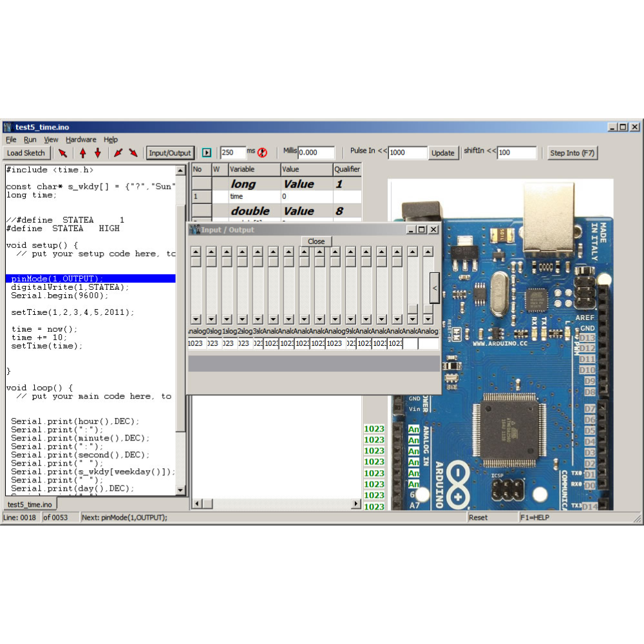The height and width of the screenshot is (644, 644).
Task: Click the red down-right arrow toolbar icon
Action: 133,153
